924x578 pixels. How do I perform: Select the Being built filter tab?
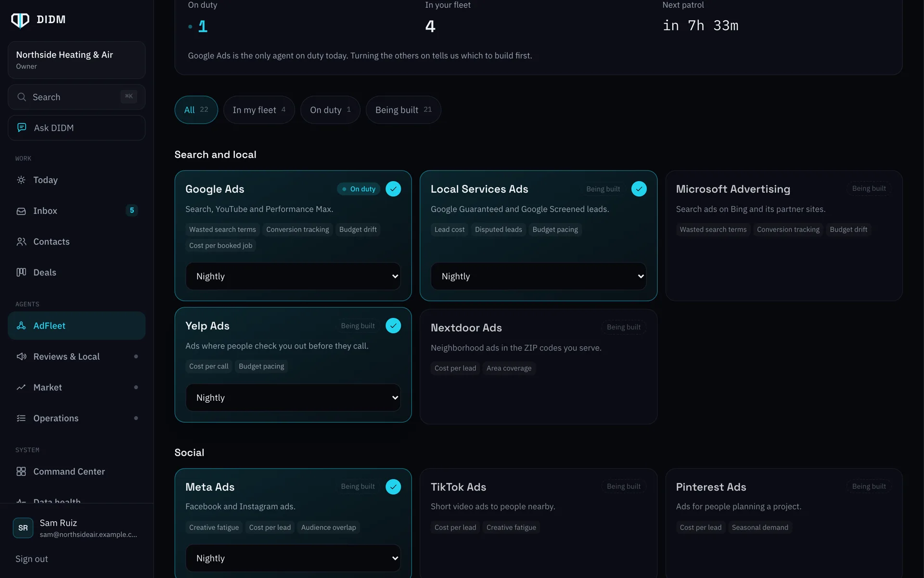click(x=403, y=110)
